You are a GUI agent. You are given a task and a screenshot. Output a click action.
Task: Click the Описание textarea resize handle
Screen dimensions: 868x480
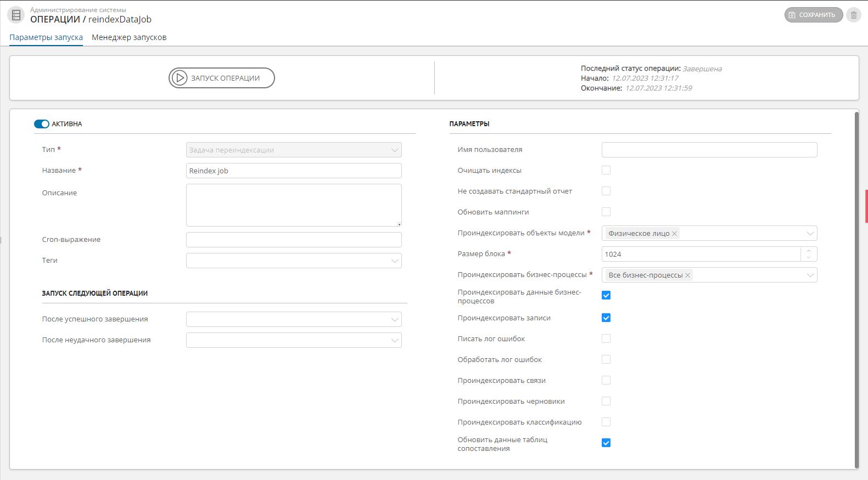coord(399,224)
